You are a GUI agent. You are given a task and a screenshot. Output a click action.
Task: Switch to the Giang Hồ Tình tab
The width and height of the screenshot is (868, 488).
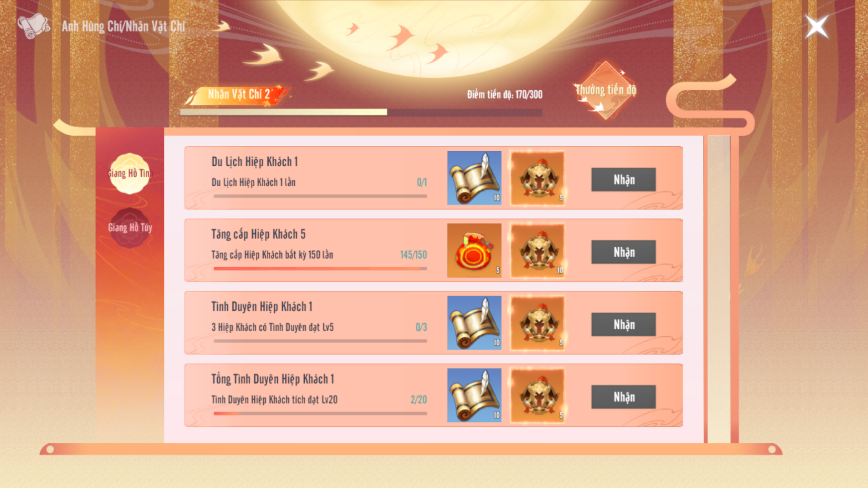pyautogui.click(x=129, y=173)
